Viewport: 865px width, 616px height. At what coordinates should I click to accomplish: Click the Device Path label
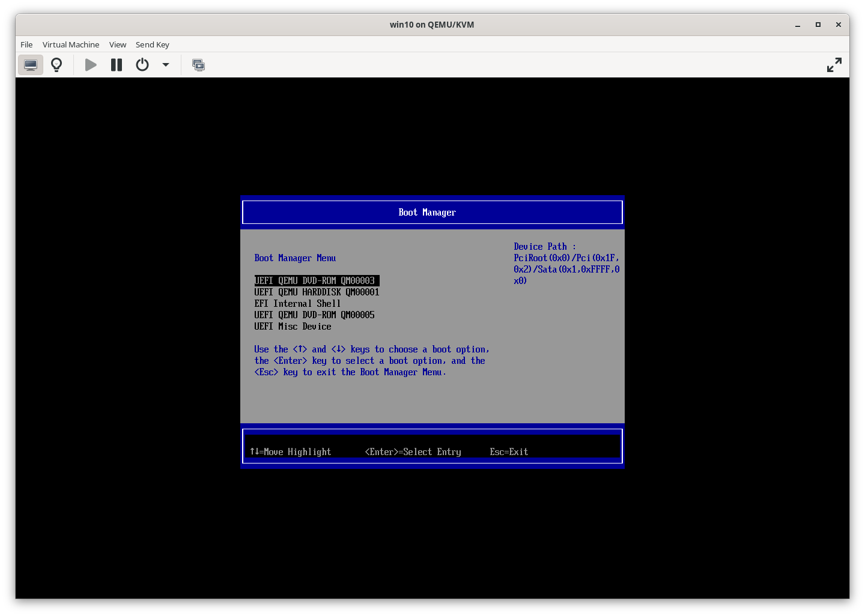tap(544, 247)
